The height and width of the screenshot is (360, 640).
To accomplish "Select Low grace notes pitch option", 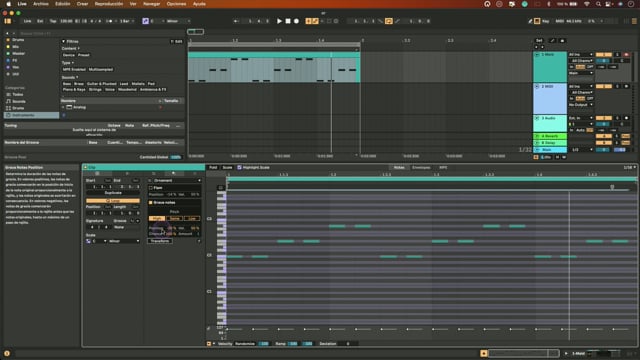I will coord(192,218).
